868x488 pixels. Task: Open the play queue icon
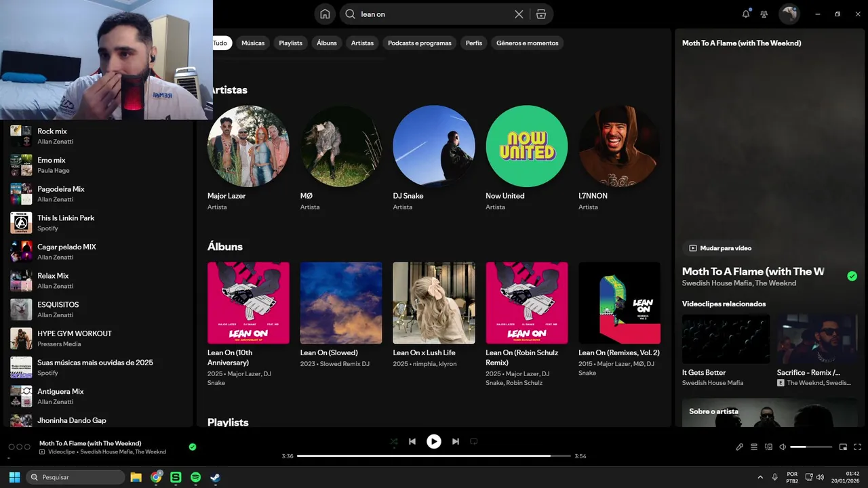[754, 447]
